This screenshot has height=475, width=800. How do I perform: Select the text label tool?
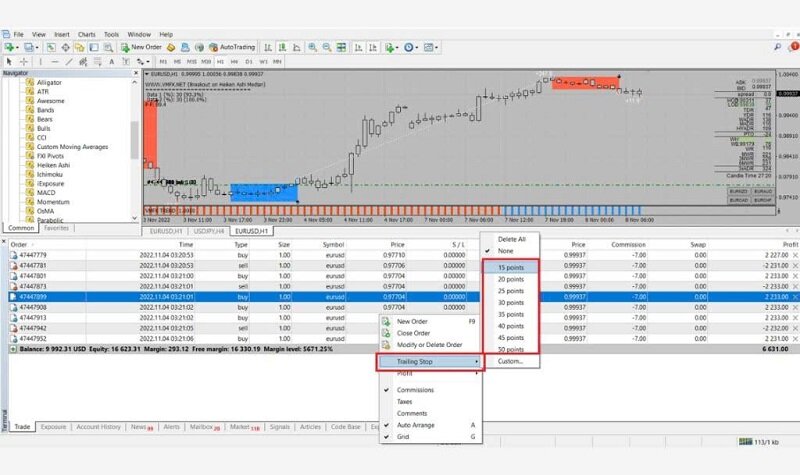126,61
